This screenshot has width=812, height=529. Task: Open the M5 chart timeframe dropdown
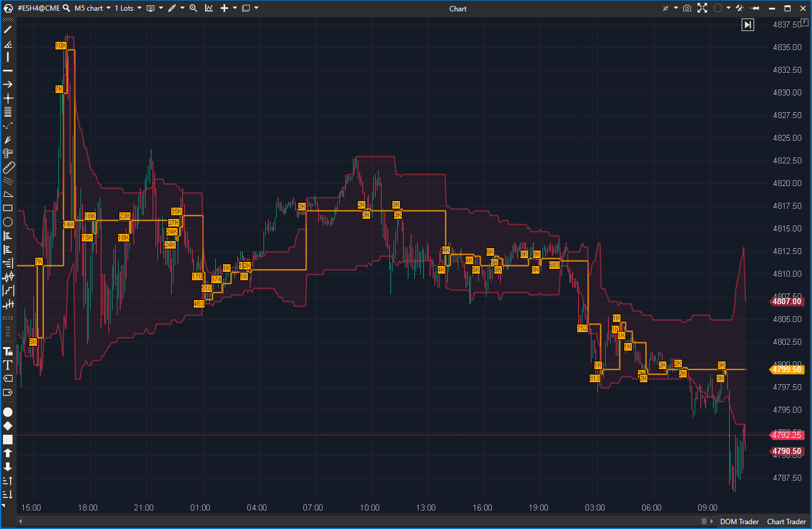92,8
